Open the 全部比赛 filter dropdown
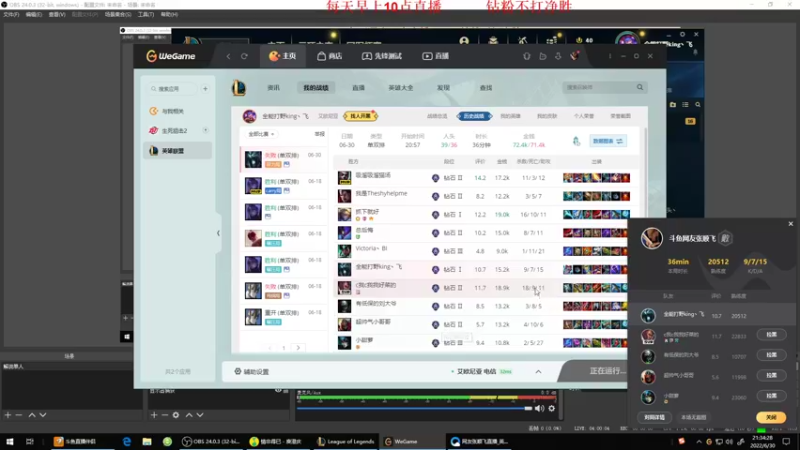The height and width of the screenshot is (450, 800). (x=261, y=134)
